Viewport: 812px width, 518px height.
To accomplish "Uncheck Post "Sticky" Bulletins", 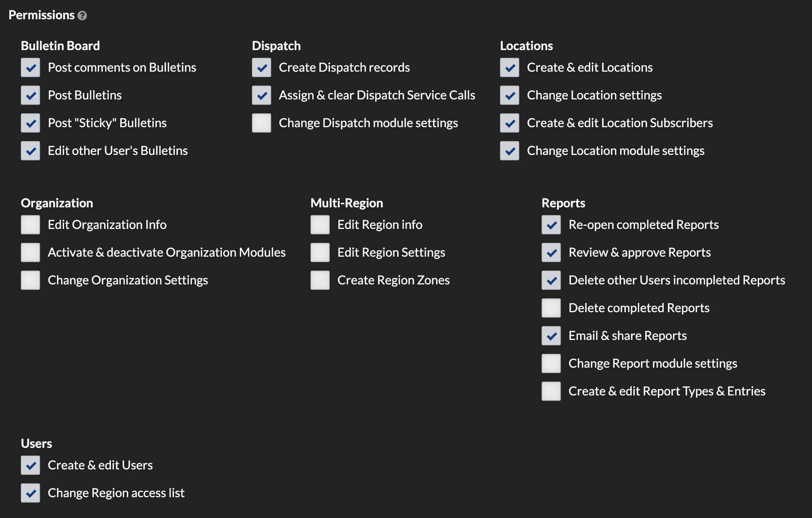I will (30, 123).
